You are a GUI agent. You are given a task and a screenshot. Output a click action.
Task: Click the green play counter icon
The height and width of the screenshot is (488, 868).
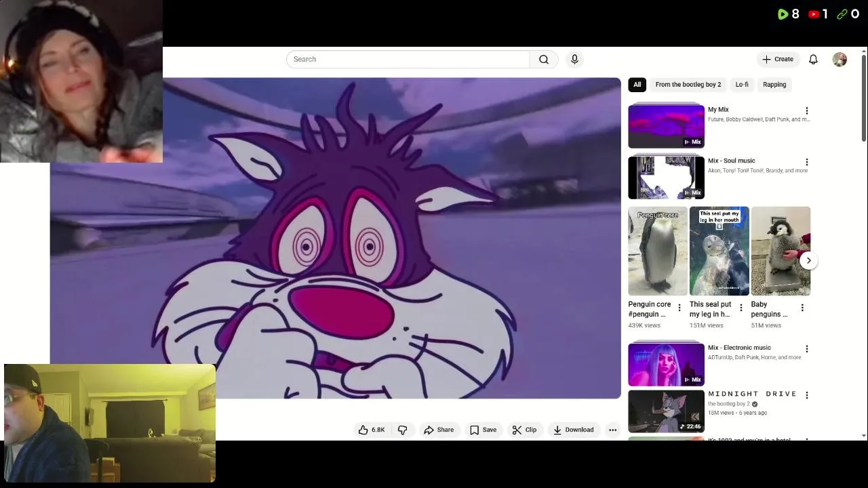point(783,14)
